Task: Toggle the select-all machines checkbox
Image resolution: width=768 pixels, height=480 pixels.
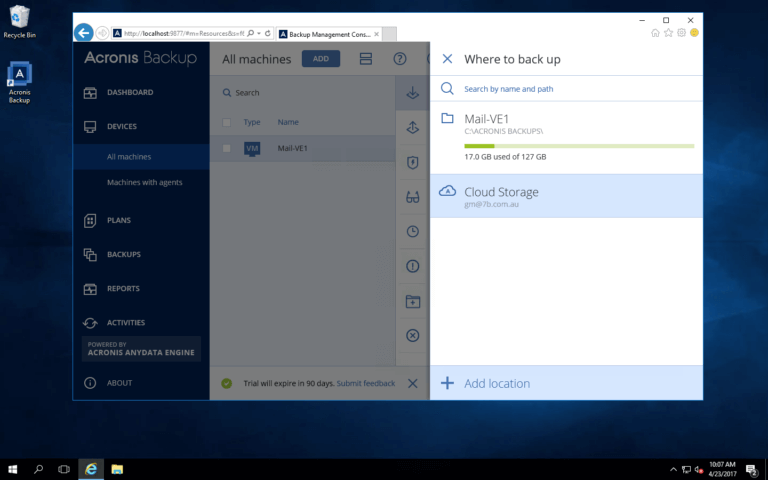Action: pyautogui.click(x=226, y=122)
